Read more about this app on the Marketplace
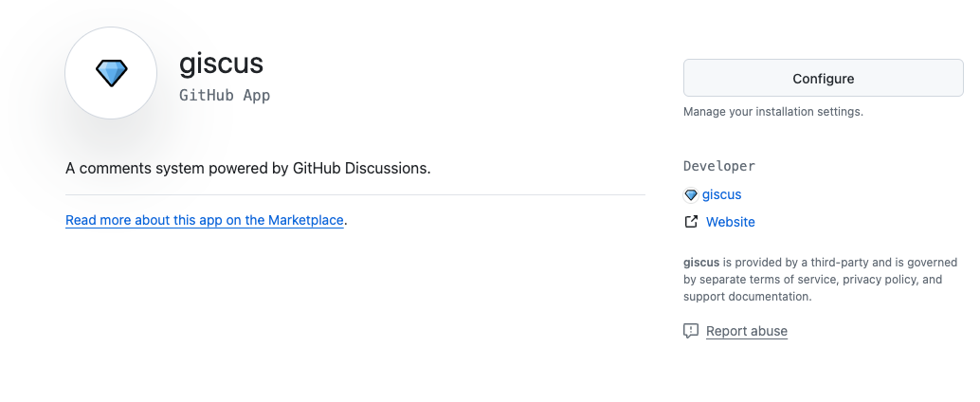 click(205, 220)
